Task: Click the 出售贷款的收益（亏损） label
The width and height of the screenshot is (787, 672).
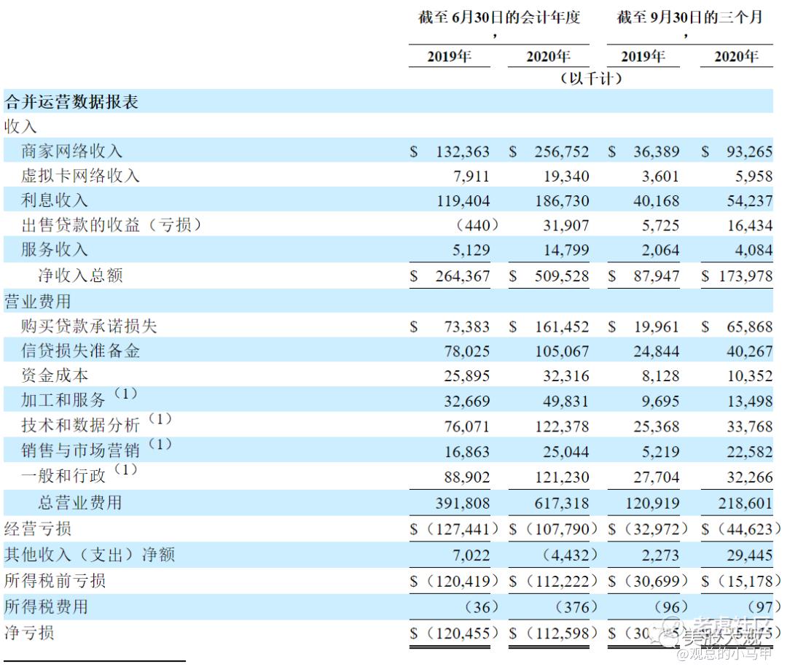Action: [x=111, y=224]
